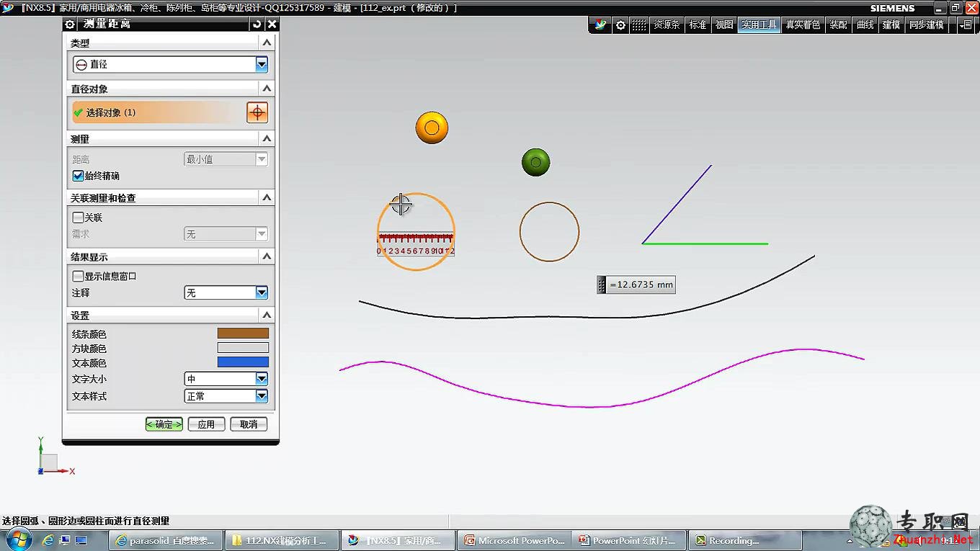Click the Cancel (取消) button
980x551 pixels.
(x=249, y=424)
